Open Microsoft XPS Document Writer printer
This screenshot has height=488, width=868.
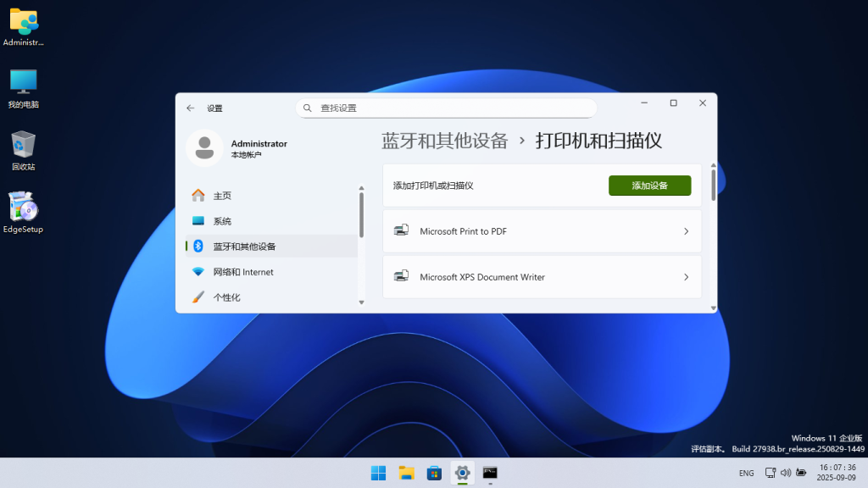(542, 277)
